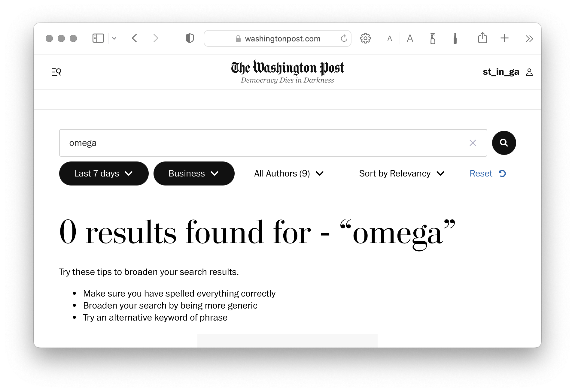Open the Business section dropdown
Screen dimensions: 575x392
(x=194, y=173)
